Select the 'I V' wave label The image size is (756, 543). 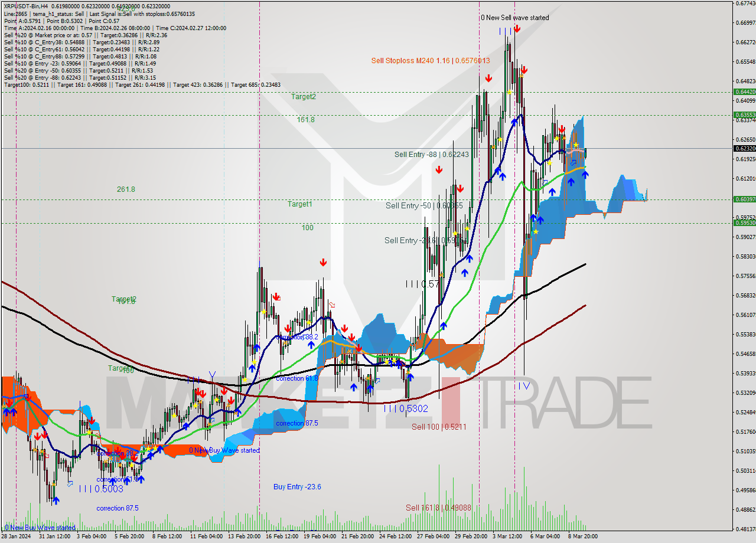(524, 385)
